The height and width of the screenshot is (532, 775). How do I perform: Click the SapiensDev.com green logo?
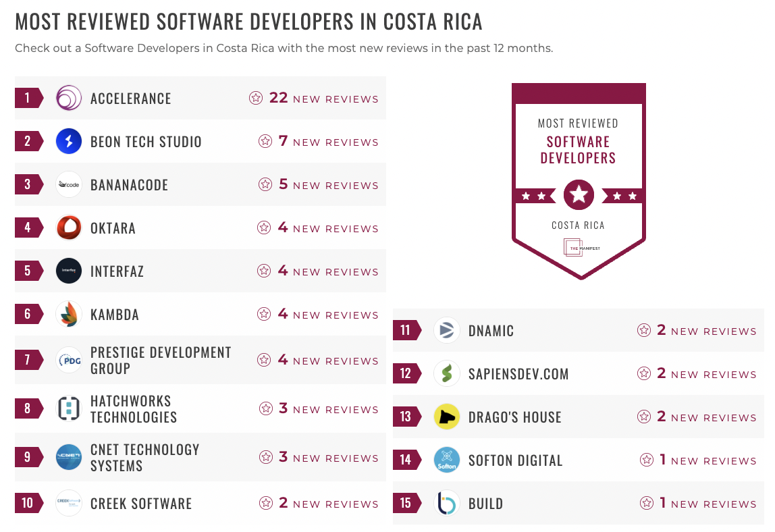pyautogui.click(x=446, y=373)
